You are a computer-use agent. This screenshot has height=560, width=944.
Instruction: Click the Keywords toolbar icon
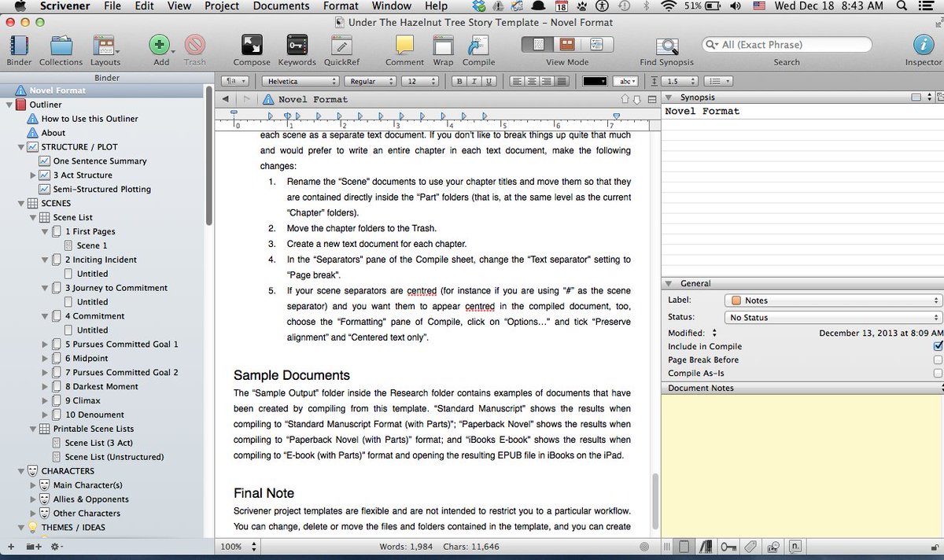[x=297, y=46]
